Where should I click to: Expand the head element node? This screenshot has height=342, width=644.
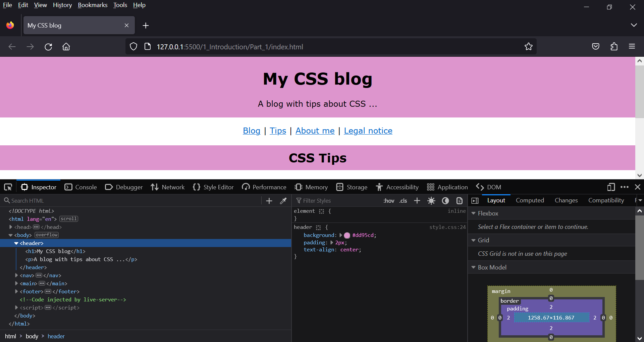11,227
